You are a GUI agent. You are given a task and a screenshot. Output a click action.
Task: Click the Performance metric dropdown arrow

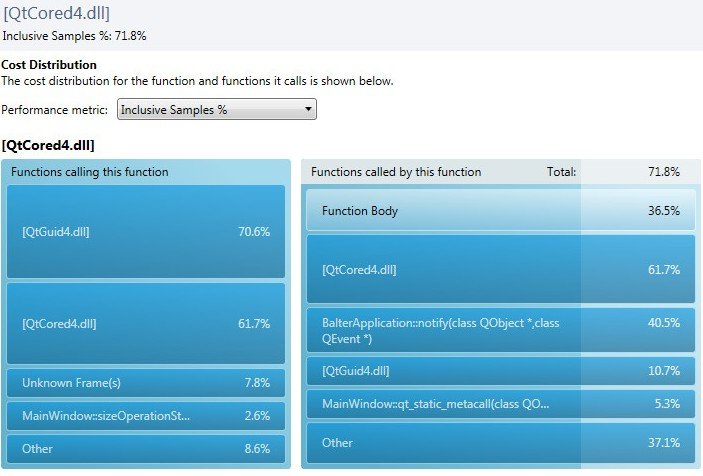pyautogui.click(x=308, y=110)
